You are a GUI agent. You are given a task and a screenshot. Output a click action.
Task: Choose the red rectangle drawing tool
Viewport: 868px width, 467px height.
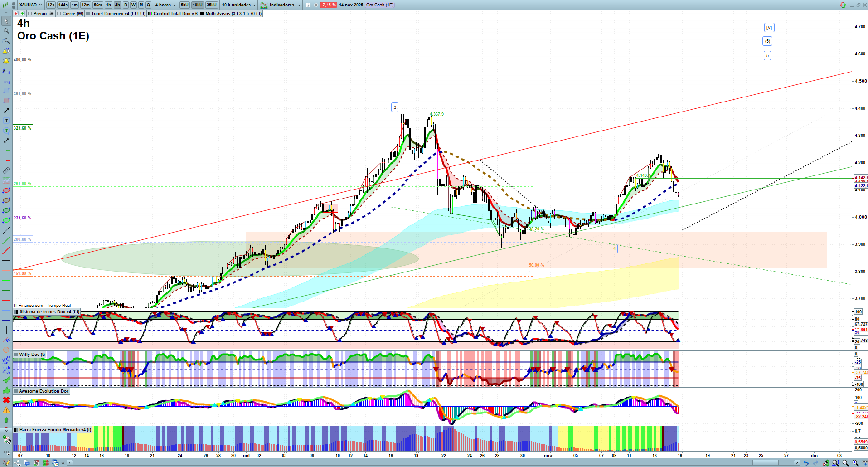coord(6,101)
